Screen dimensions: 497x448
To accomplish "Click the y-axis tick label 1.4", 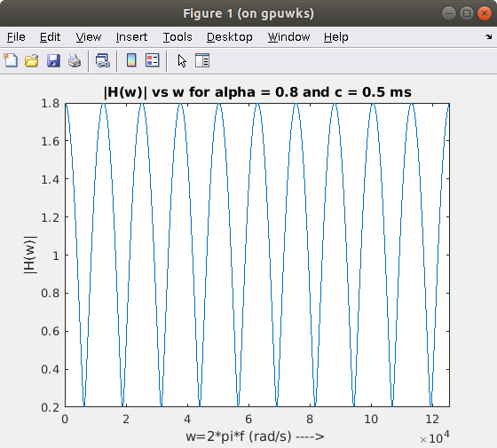I will coord(50,179).
